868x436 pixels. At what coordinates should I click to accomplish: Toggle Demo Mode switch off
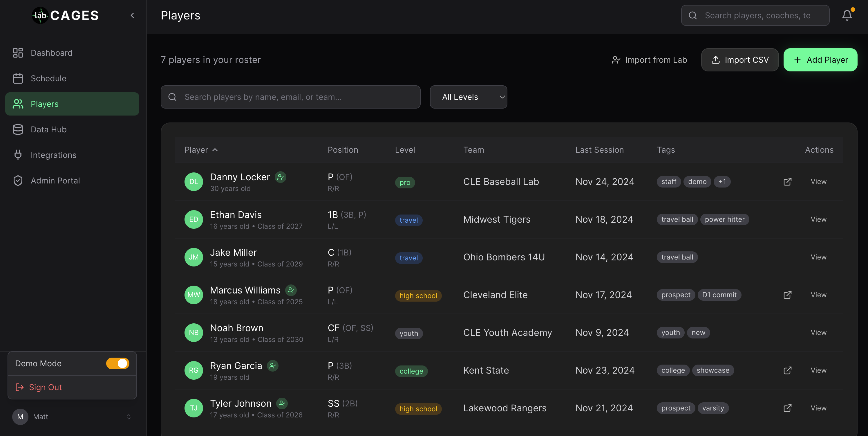[117, 363]
